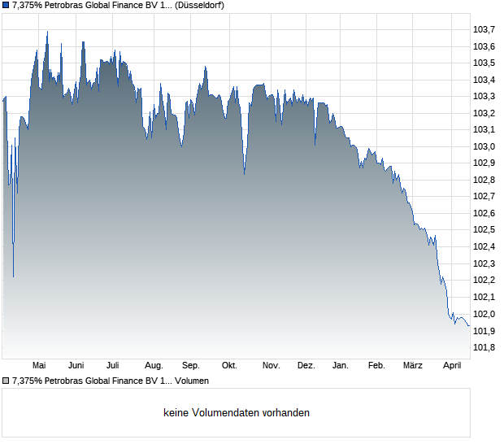Viewport: 504px width, 444px height.
Task: Click the 102,4 price axis value
Action: pyautogui.click(x=484, y=246)
